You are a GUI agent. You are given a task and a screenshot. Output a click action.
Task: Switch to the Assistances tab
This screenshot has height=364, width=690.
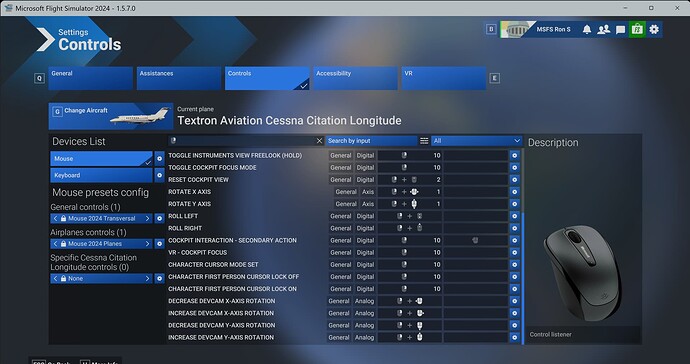179,78
